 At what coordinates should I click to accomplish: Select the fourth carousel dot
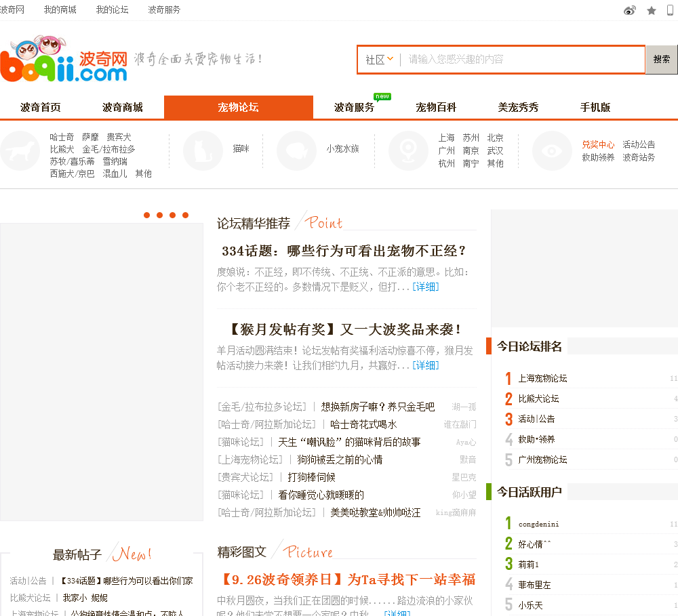[x=186, y=215]
